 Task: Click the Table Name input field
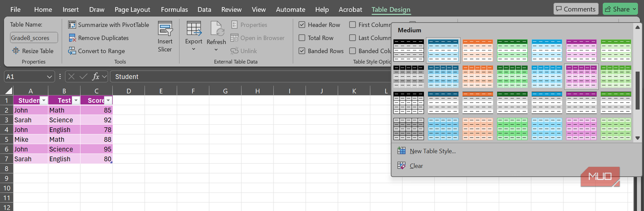click(34, 38)
